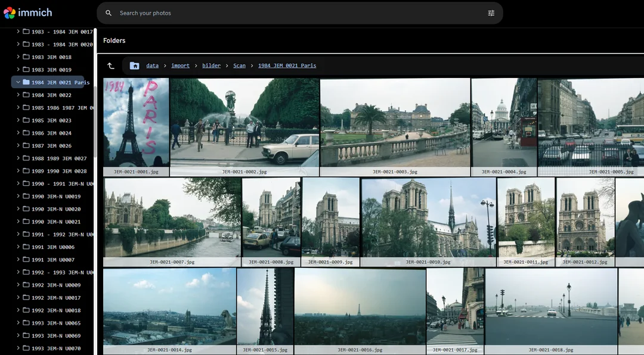Open Notre-Dame photo JEM-0021-0010.jpg
This screenshot has width=644, height=355.
pyautogui.click(x=428, y=217)
